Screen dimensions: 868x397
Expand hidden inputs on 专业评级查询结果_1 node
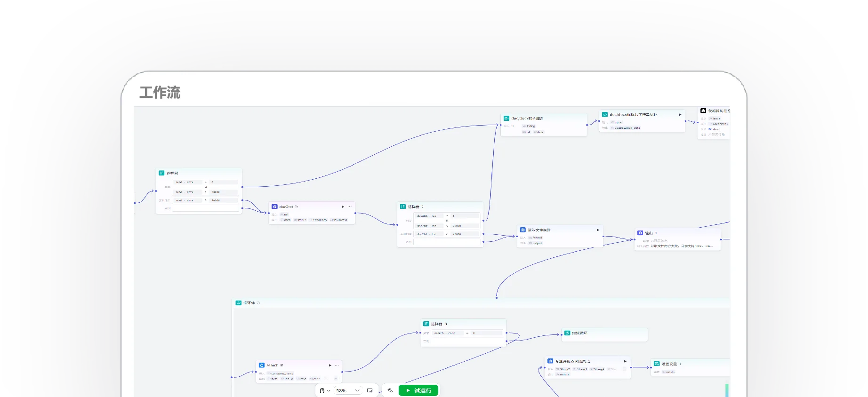[624, 369]
